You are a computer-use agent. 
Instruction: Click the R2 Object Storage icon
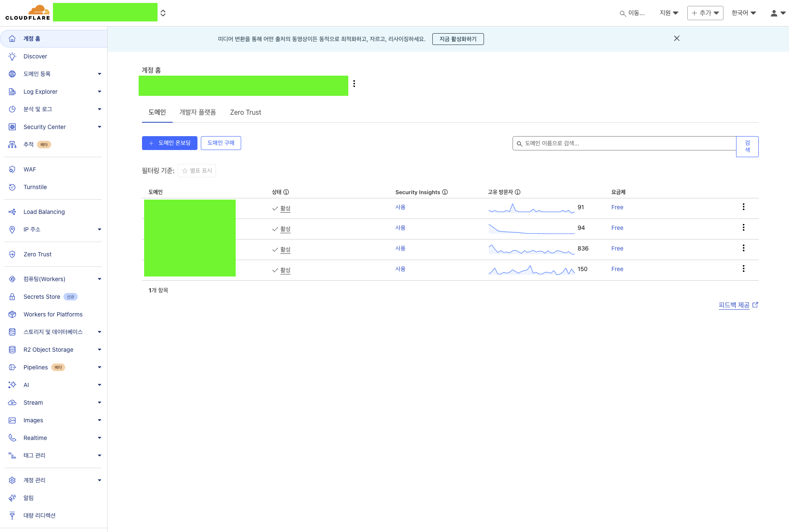[x=12, y=350]
